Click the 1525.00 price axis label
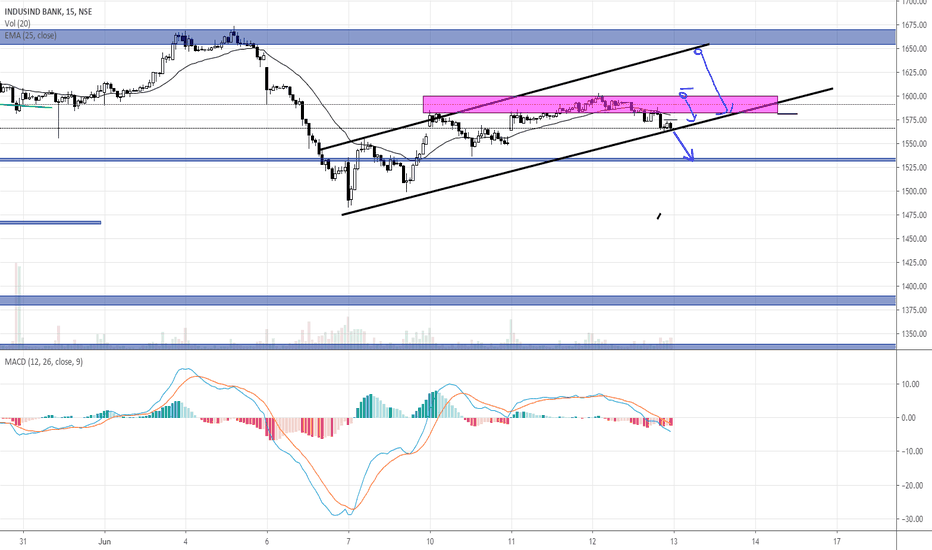This screenshot has width=932, height=550. pos(914,168)
